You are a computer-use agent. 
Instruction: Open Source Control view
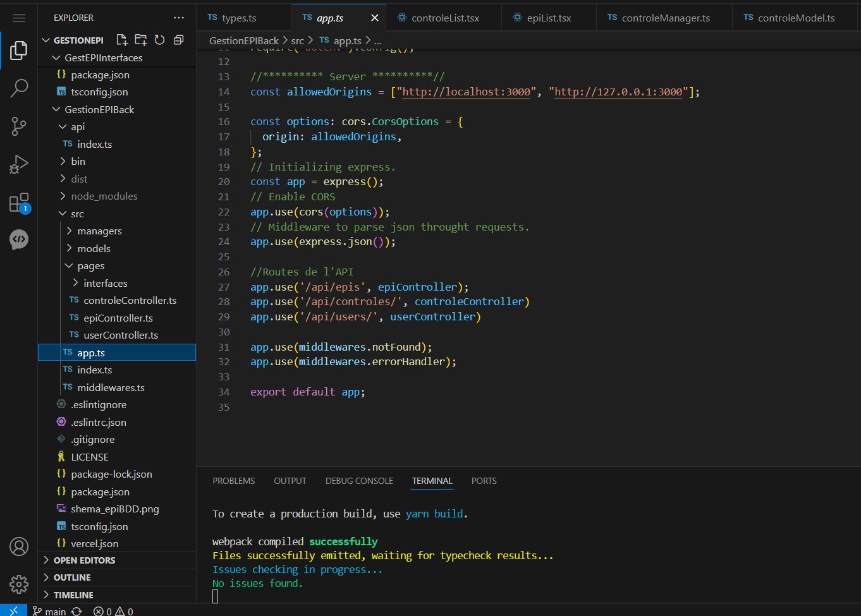[19, 126]
